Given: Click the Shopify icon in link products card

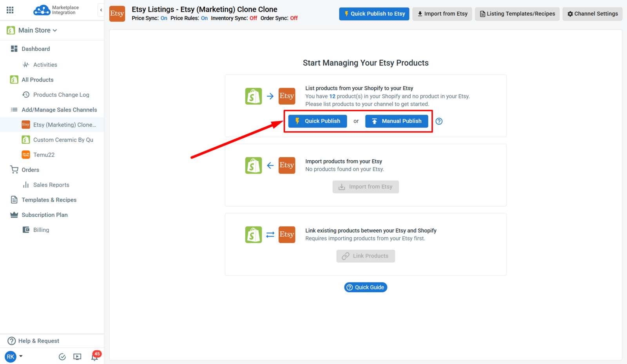Looking at the screenshot, I should pyautogui.click(x=254, y=235).
